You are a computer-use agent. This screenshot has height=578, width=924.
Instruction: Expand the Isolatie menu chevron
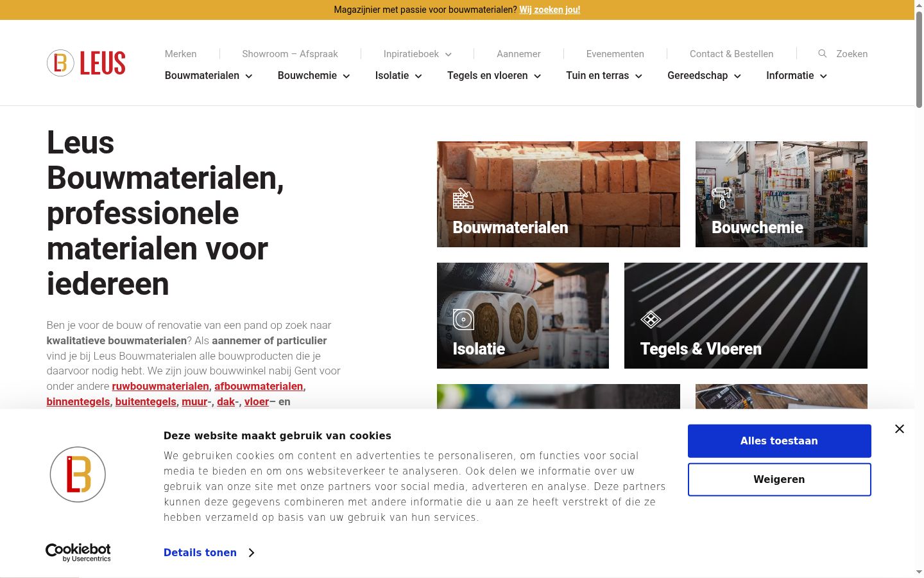[x=418, y=76]
